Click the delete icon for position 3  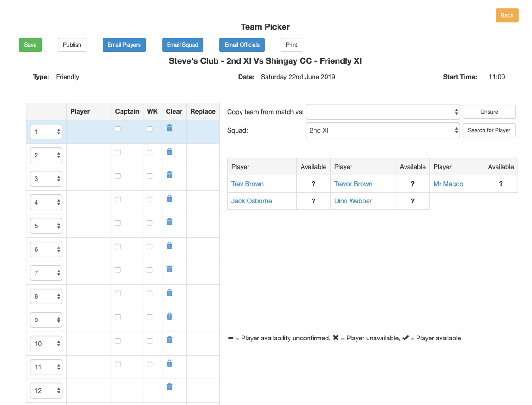tap(169, 175)
